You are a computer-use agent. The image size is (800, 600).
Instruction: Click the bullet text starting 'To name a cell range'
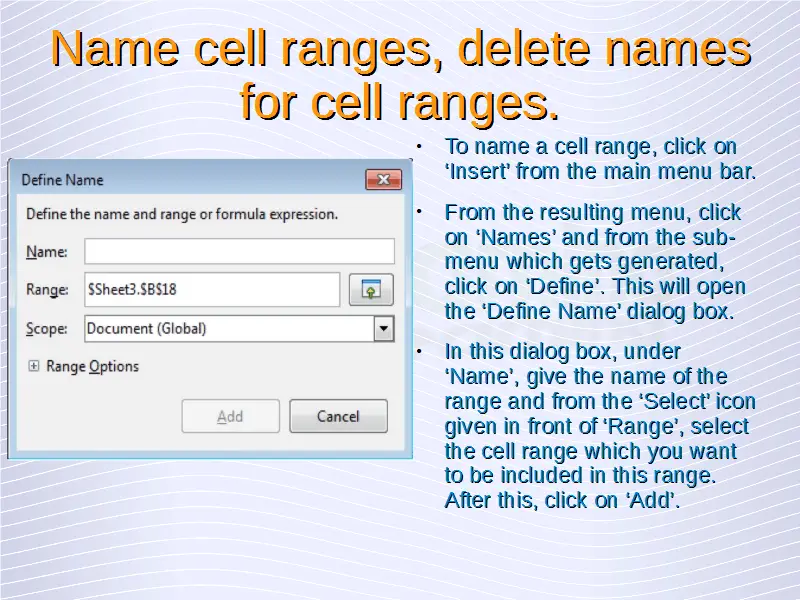point(598,159)
